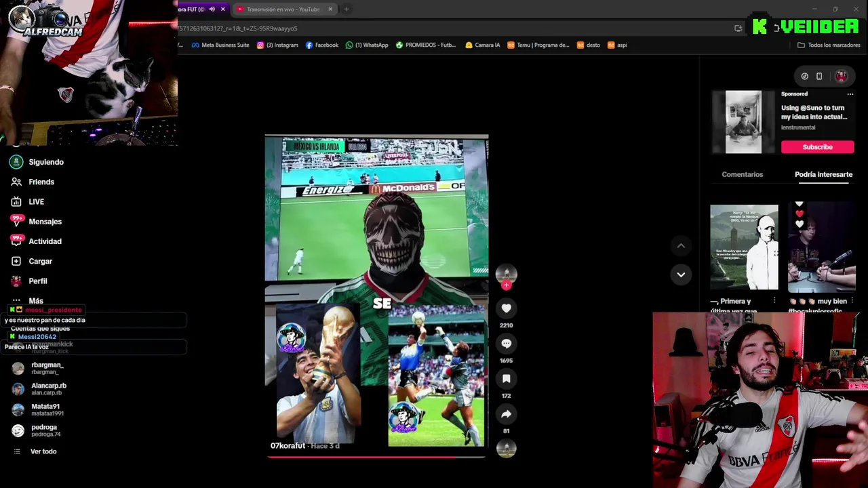
Task: Like the video with the heart icon
Action: [506, 308]
